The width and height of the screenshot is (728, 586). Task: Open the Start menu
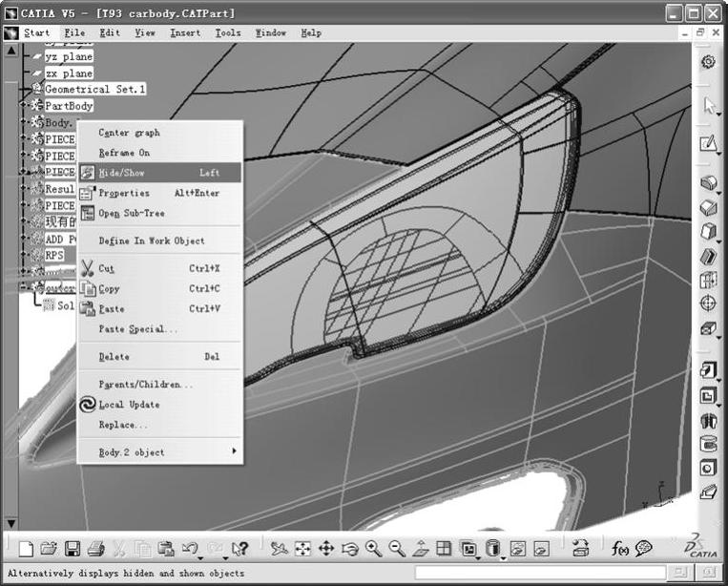36,33
